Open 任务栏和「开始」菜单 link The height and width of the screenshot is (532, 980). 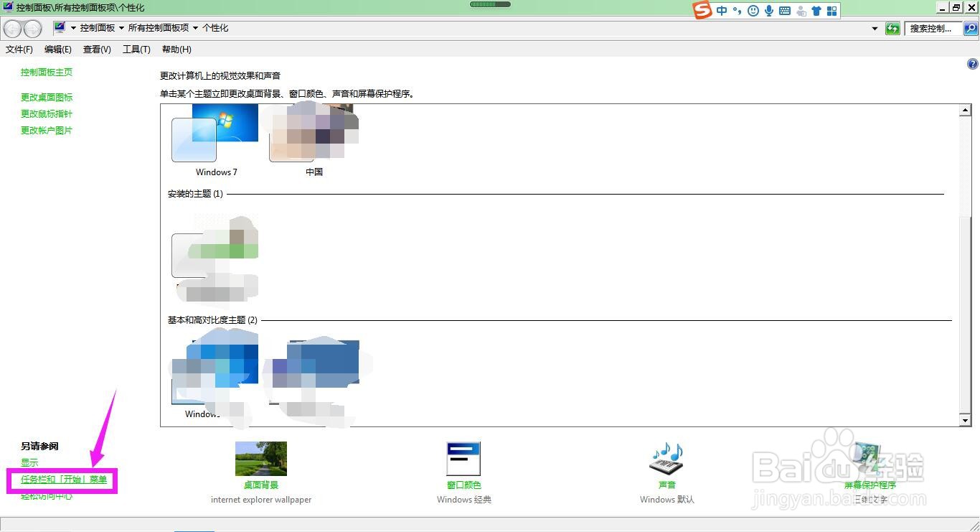[64, 480]
